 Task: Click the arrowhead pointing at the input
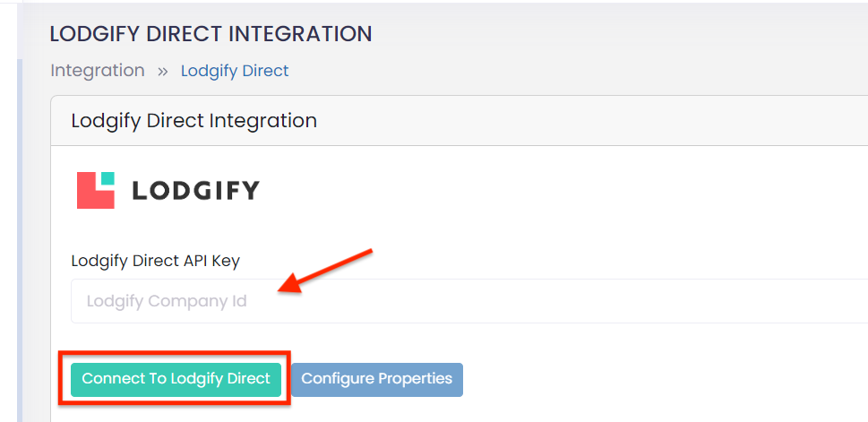[x=285, y=286]
